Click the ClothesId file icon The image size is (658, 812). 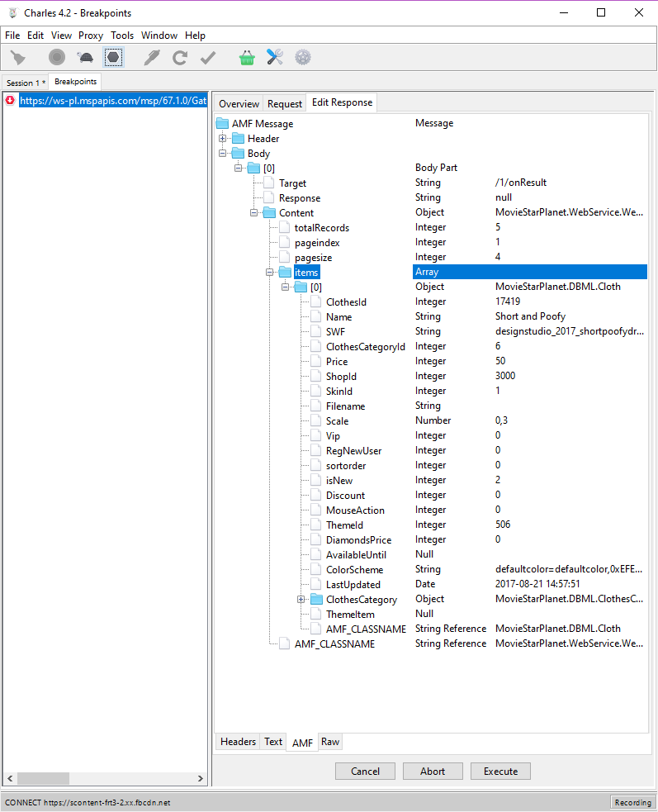(x=316, y=302)
